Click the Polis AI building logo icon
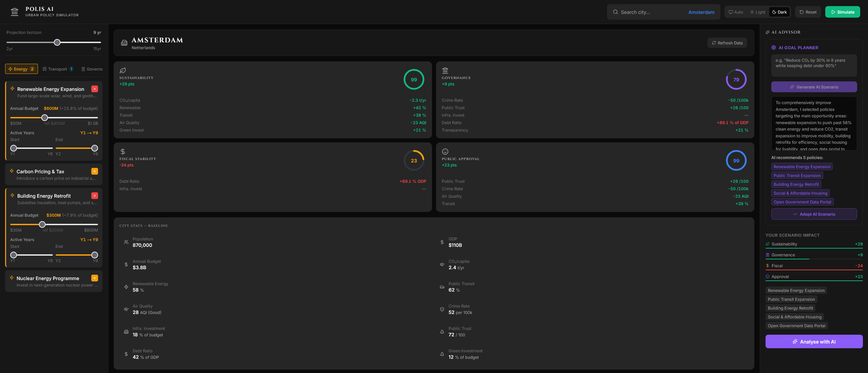This screenshot has width=868, height=373. (14, 12)
